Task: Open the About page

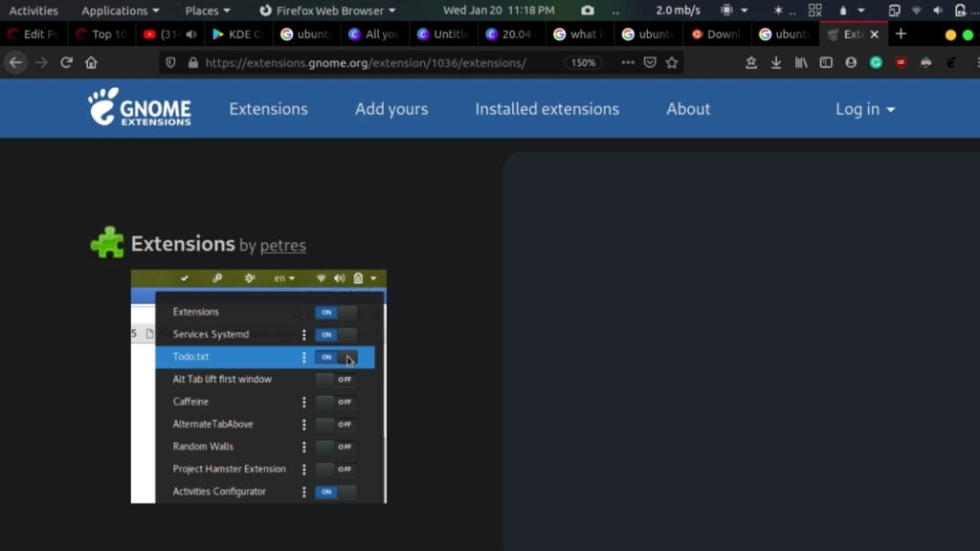Action: tap(688, 109)
